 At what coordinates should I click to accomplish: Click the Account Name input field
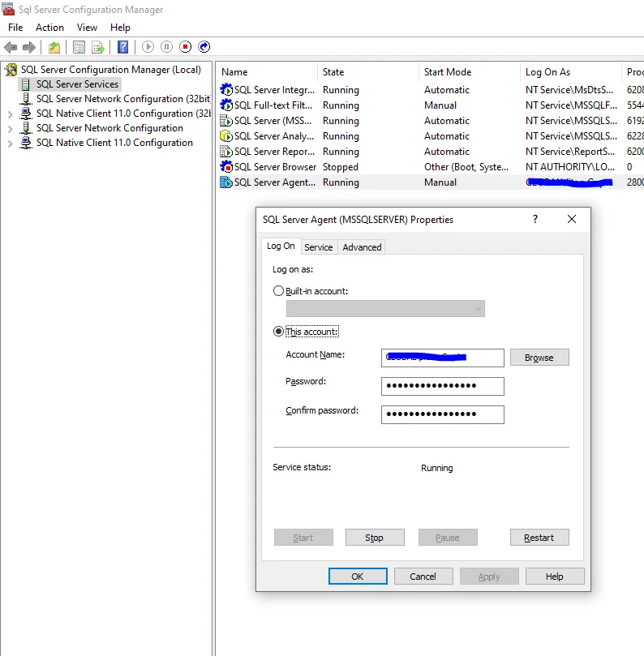tap(442, 358)
